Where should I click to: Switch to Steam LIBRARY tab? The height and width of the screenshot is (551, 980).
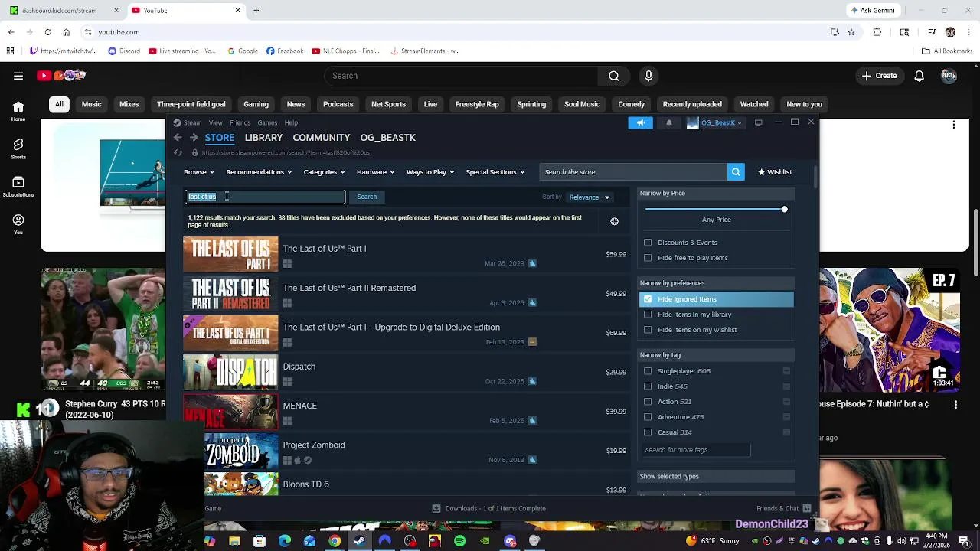(x=263, y=138)
